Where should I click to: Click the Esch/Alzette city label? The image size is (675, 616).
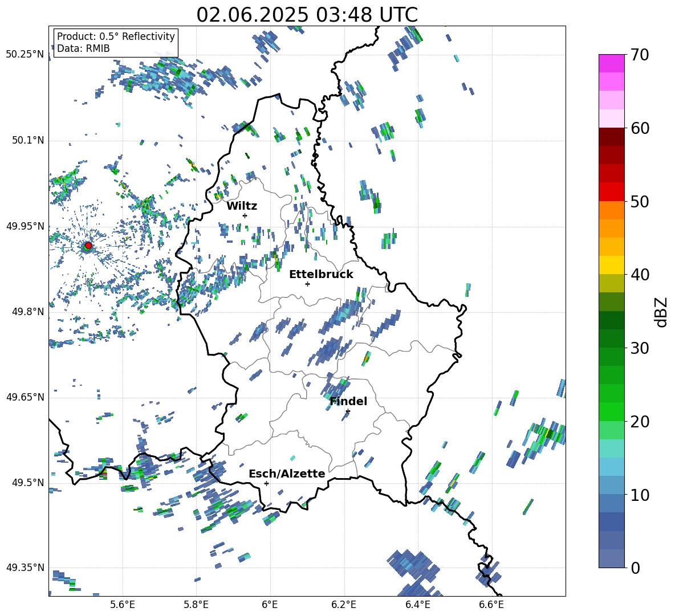287,474
